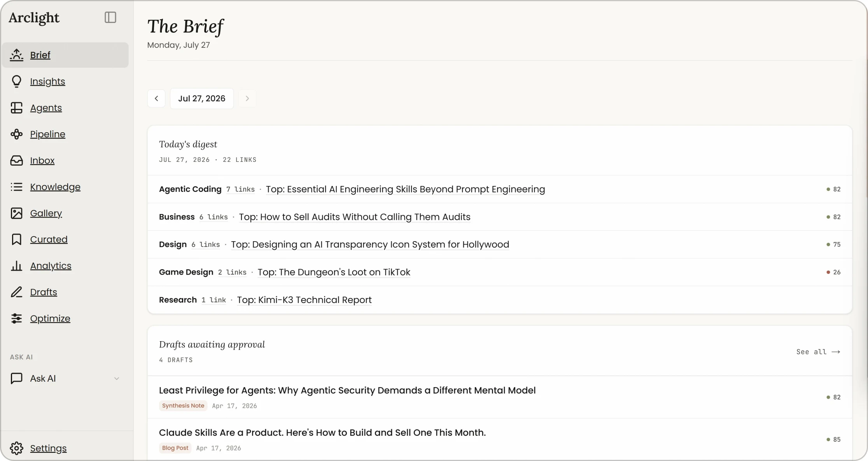Click the 2 links count
Viewport: 868px width, 461px height.
coord(232,272)
